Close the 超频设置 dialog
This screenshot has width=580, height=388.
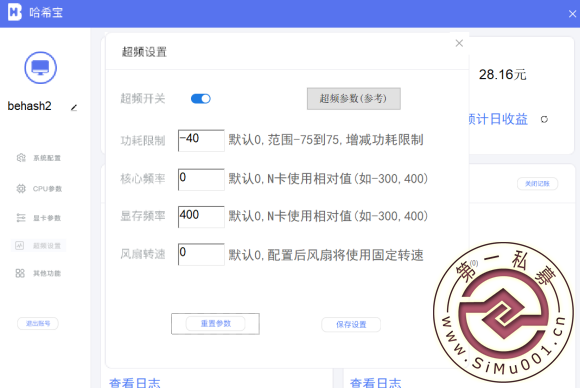pos(459,43)
